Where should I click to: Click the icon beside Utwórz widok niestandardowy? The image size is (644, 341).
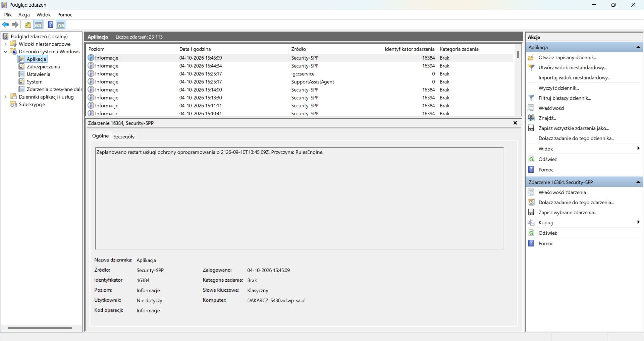point(531,67)
